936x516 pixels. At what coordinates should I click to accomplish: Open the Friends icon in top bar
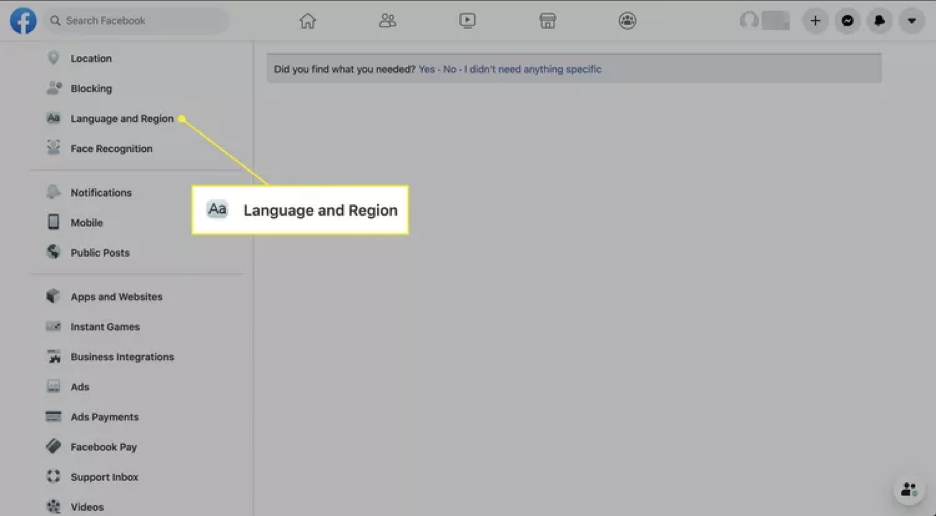click(388, 20)
